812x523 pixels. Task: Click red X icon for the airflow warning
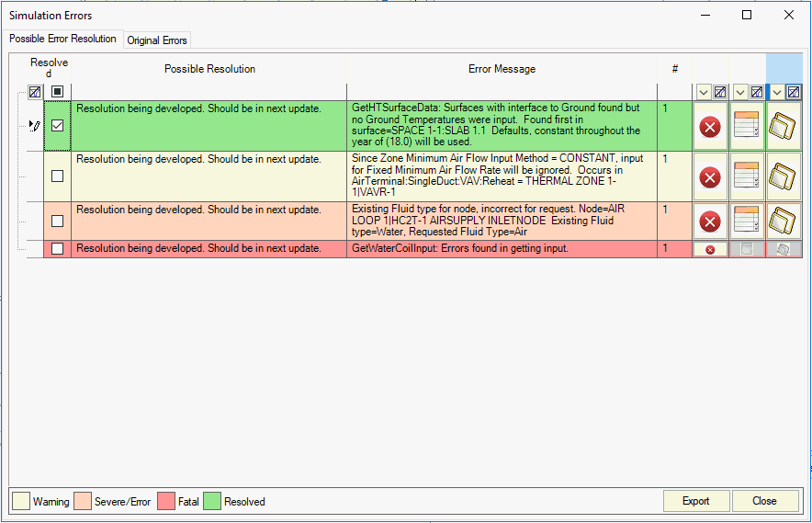point(709,176)
